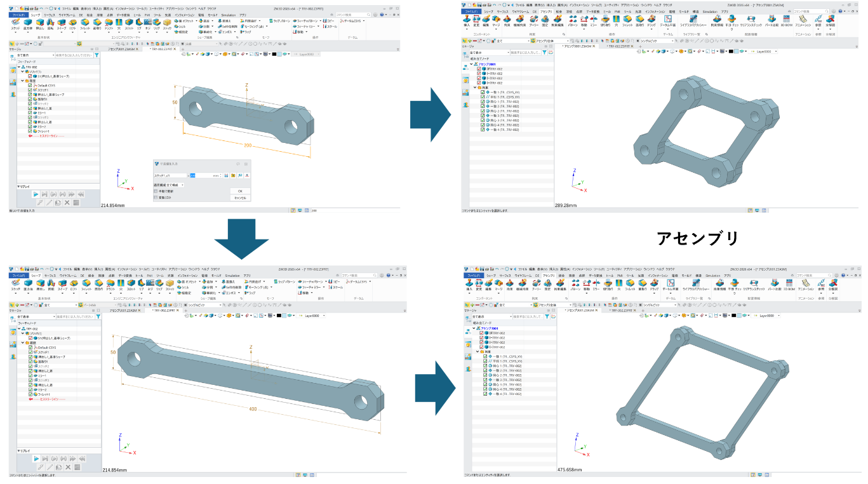The height and width of the screenshot is (484, 868).
Task: Click ロフト icon in the 200 mm part window
Action: pos(74,23)
